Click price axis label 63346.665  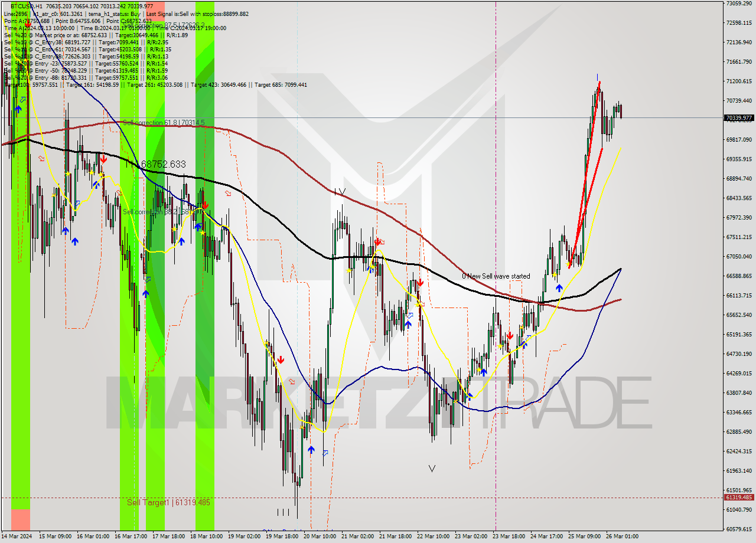pos(738,413)
